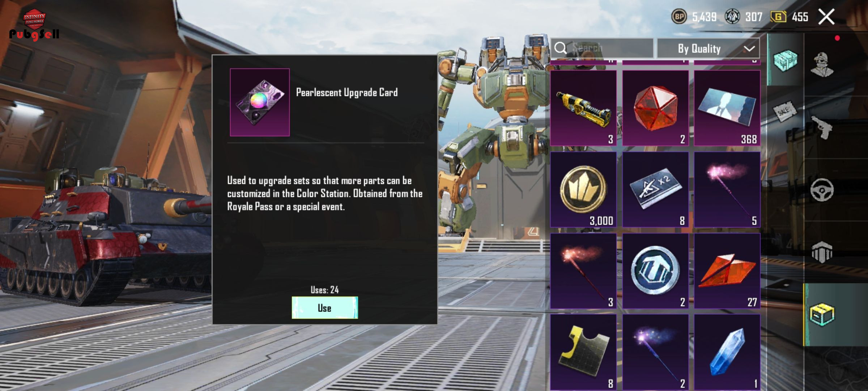Image resolution: width=868 pixels, height=391 pixels.
Task: Select the red paper plane item 27
Action: point(727,271)
